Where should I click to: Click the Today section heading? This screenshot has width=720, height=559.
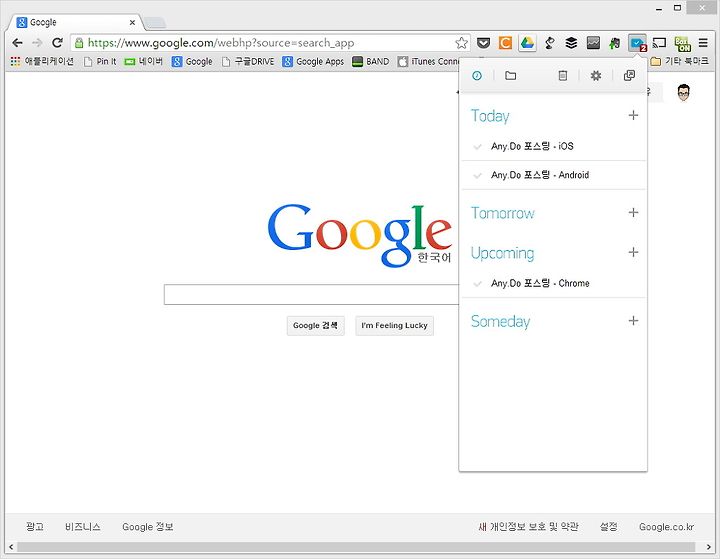pos(490,116)
